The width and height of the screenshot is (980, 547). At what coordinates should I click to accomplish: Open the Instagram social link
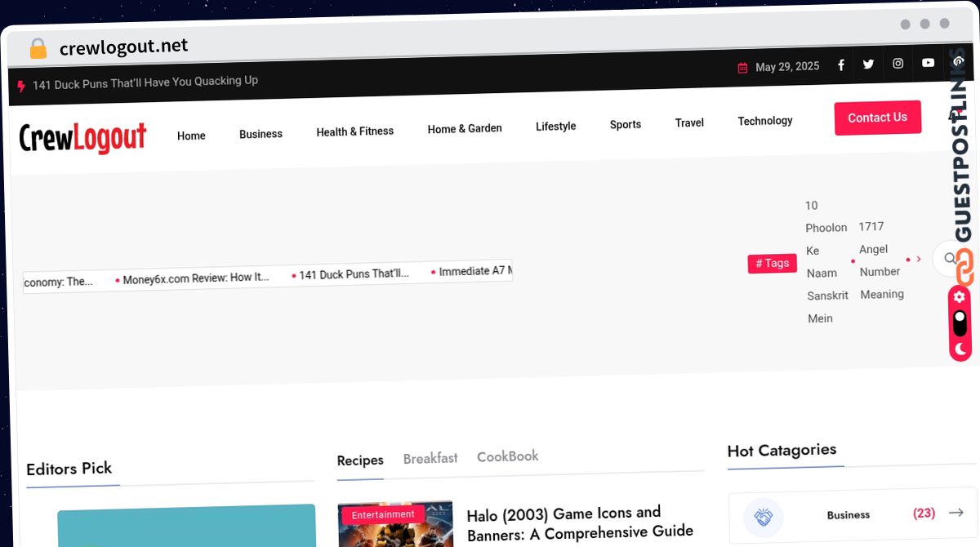pos(898,64)
